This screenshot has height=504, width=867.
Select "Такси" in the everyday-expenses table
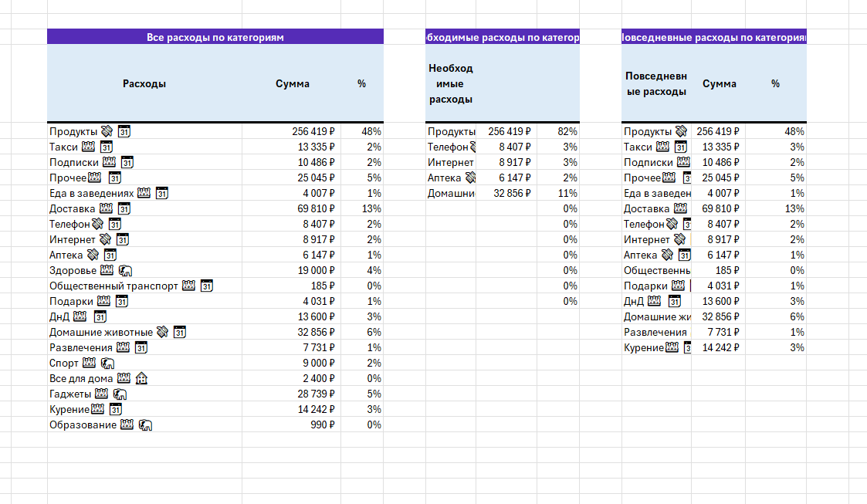pyautogui.click(x=656, y=147)
